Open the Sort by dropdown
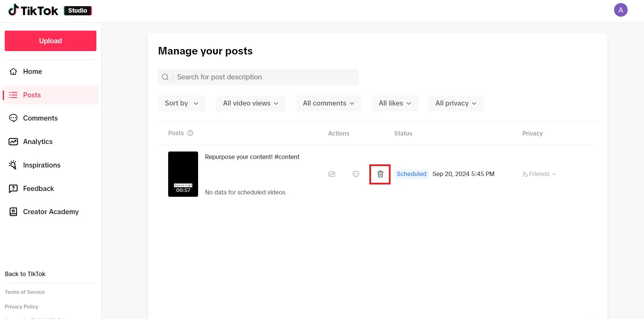 click(x=181, y=103)
